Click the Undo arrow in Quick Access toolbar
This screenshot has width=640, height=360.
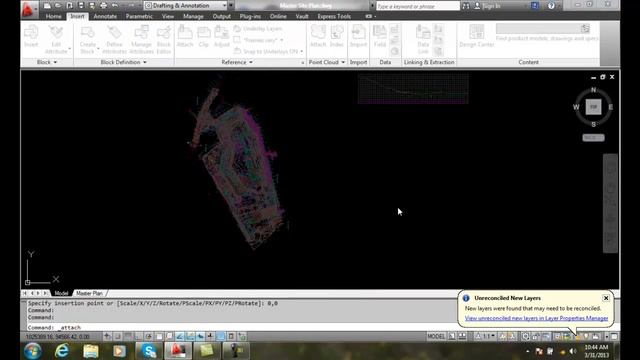click(115, 6)
